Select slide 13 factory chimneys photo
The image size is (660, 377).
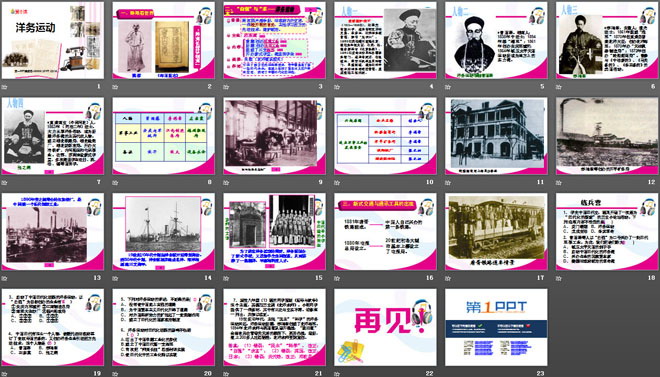53,231
